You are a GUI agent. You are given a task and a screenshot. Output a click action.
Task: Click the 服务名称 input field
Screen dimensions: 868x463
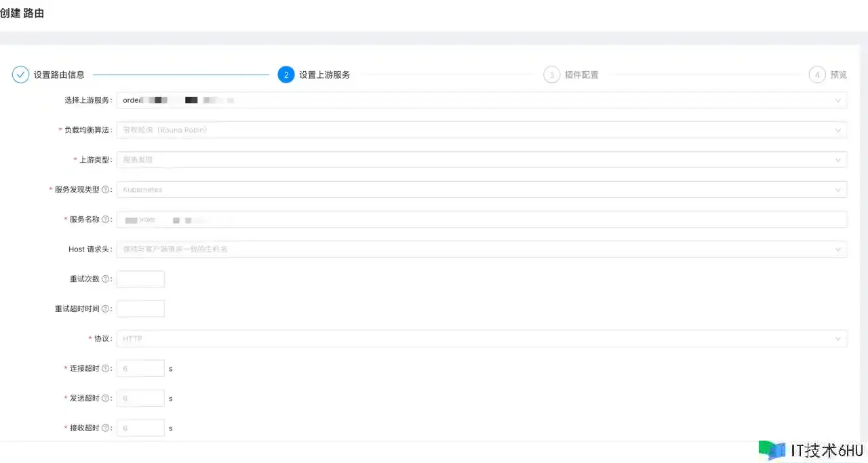pyautogui.click(x=481, y=220)
